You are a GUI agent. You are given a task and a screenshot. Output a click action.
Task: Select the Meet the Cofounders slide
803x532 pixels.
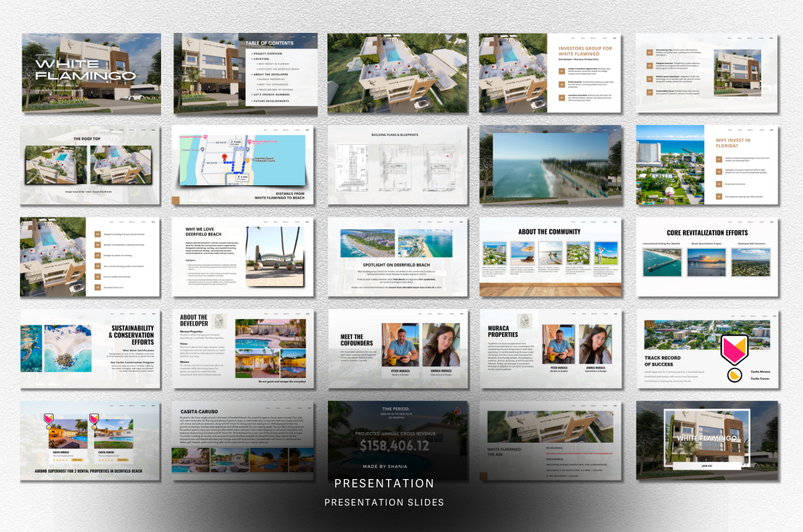[398, 349]
